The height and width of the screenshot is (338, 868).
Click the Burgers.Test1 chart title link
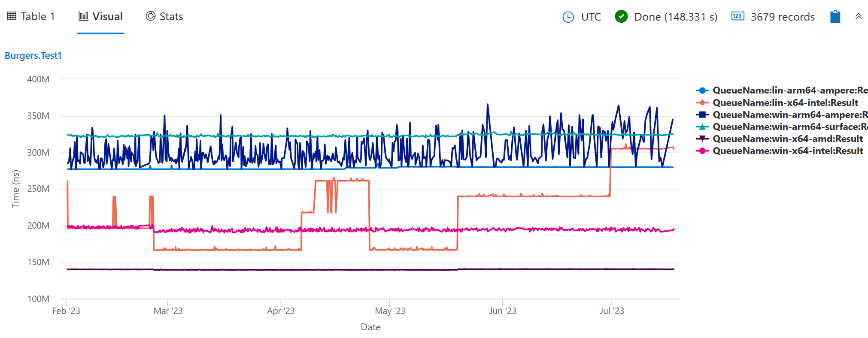(33, 55)
